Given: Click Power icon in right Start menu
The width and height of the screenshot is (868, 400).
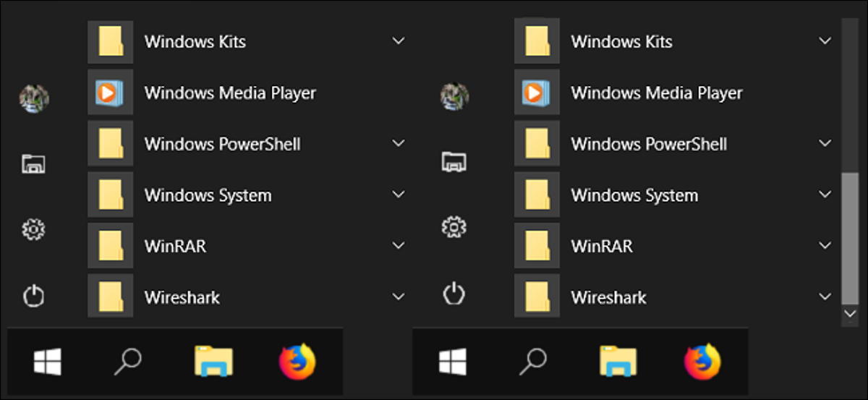Looking at the screenshot, I should [454, 293].
